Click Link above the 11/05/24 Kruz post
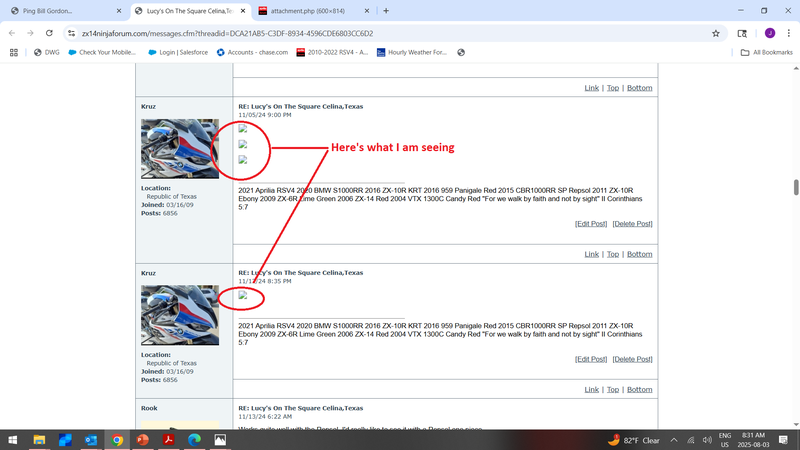 tap(591, 88)
